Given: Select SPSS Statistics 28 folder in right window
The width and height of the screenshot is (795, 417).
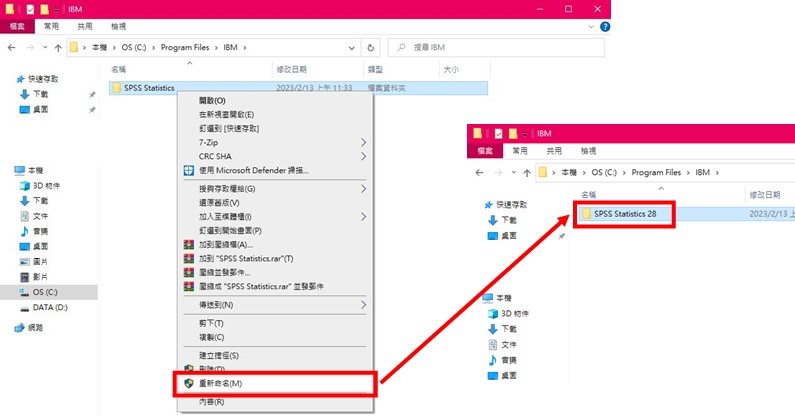Looking at the screenshot, I should point(625,214).
